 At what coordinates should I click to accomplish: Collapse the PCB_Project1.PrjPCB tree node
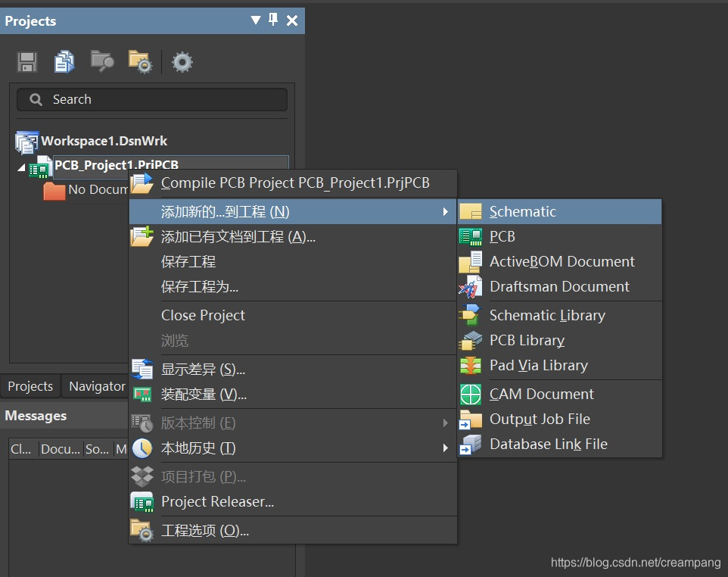click(x=21, y=167)
